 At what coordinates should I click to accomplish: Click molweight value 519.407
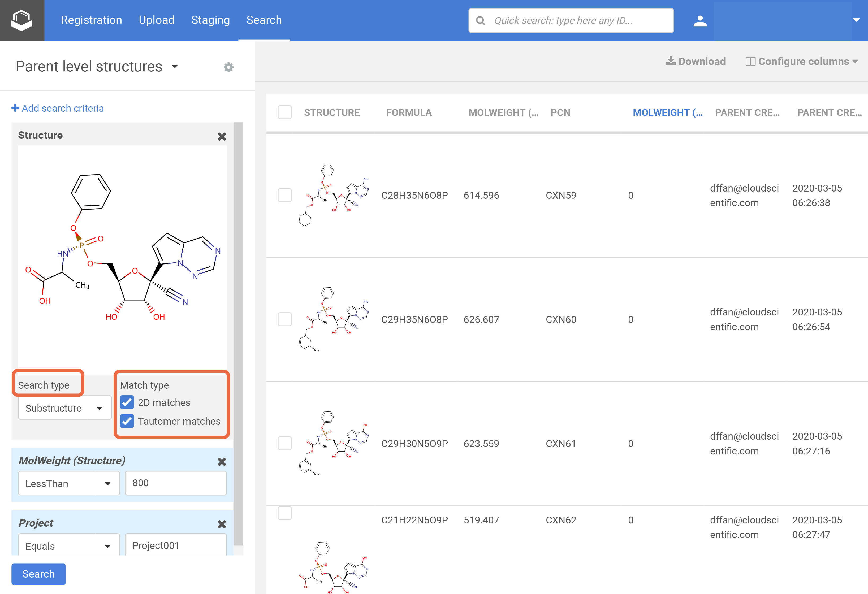tap(481, 520)
